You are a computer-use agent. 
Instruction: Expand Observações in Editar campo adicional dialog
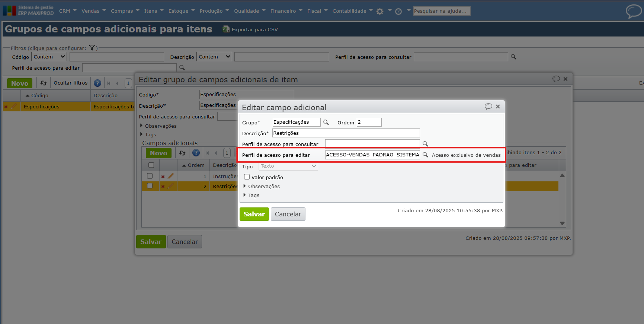(262, 186)
